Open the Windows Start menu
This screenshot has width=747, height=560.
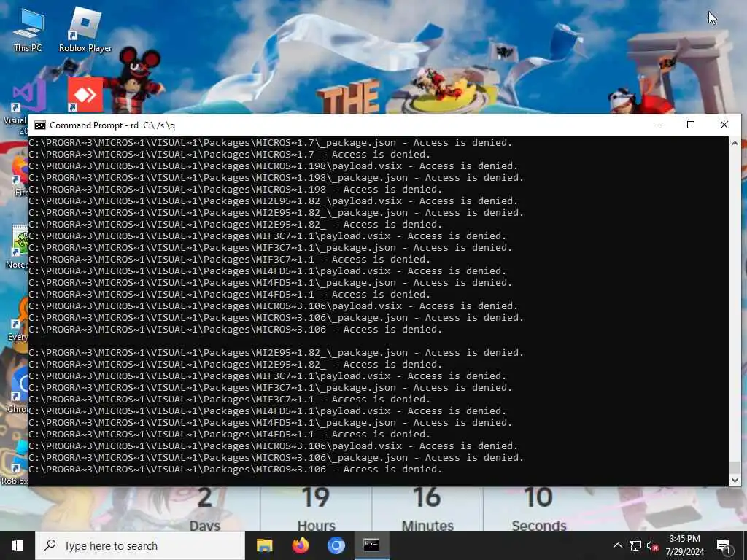coord(18,545)
